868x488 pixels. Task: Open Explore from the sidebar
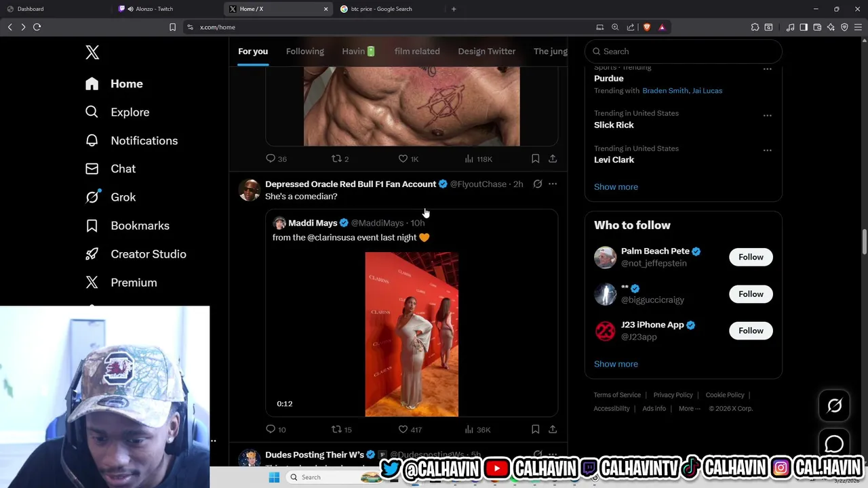(x=117, y=113)
